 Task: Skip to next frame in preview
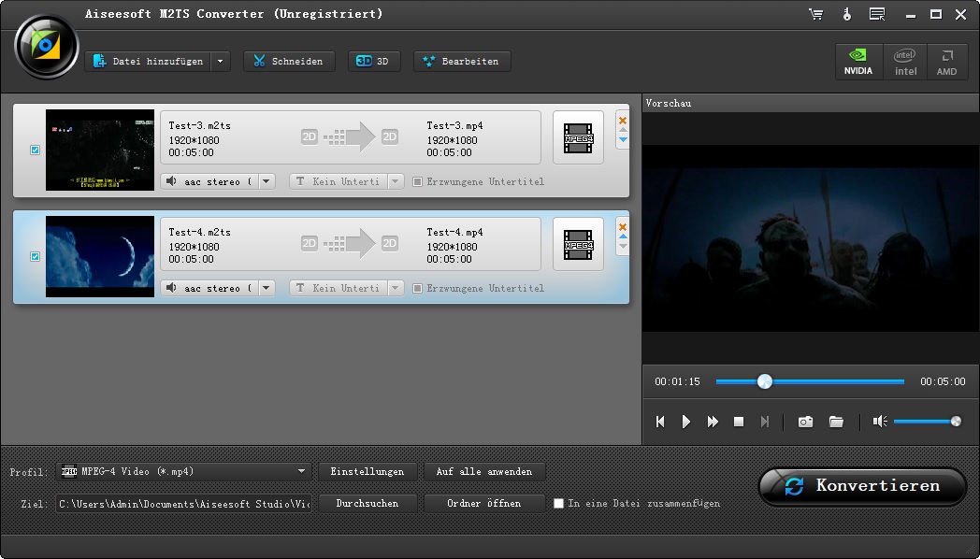coord(764,422)
